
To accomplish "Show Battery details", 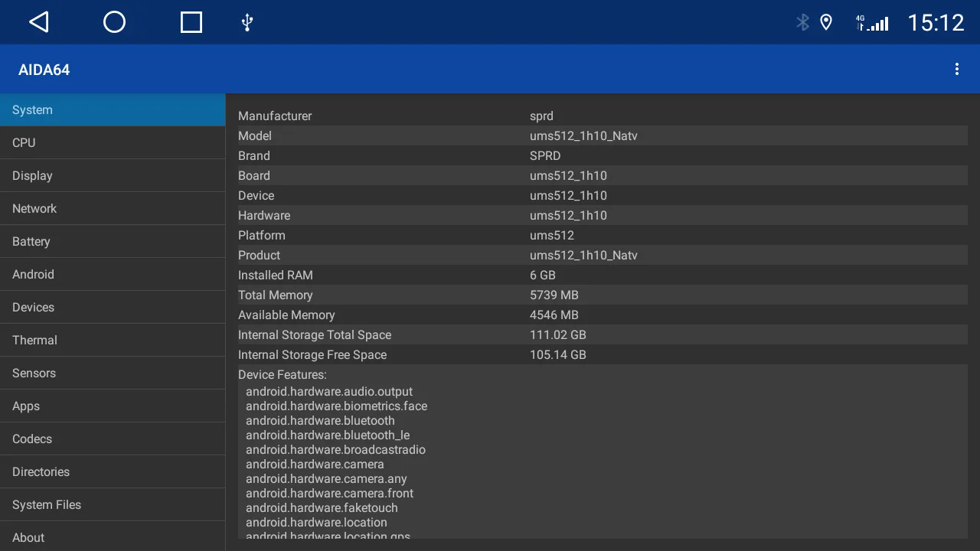I will pyautogui.click(x=113, y=242).
